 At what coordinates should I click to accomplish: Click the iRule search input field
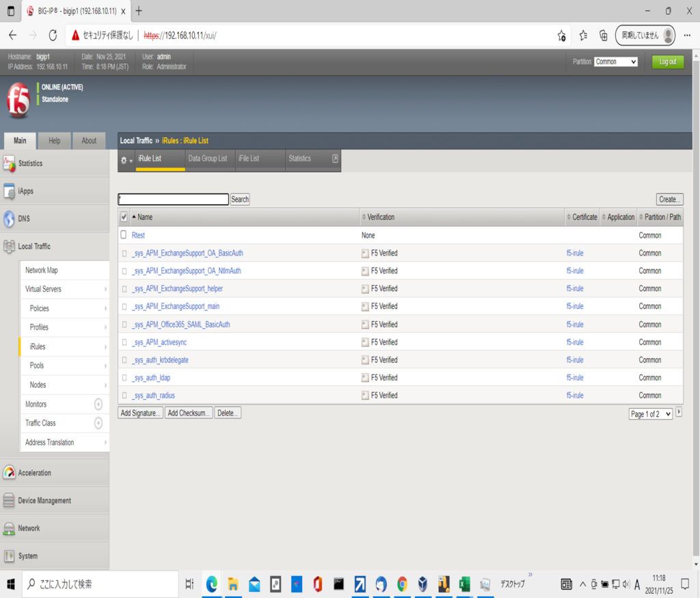tap(174, 200)
